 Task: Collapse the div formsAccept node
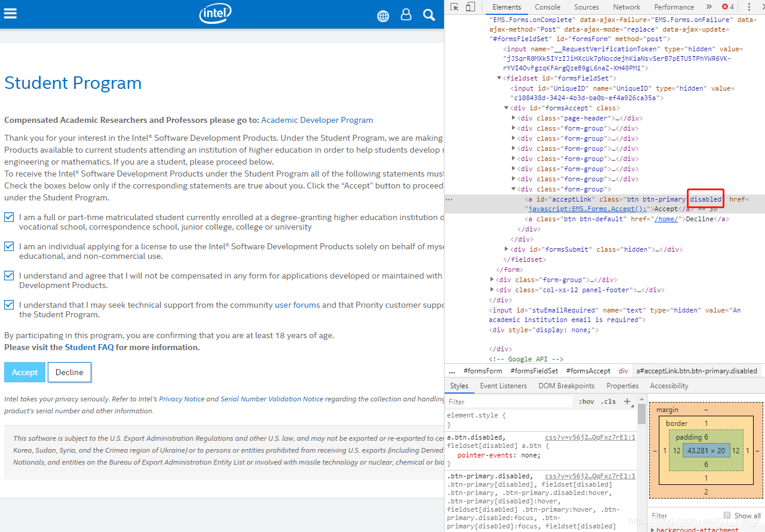(507, 108)
